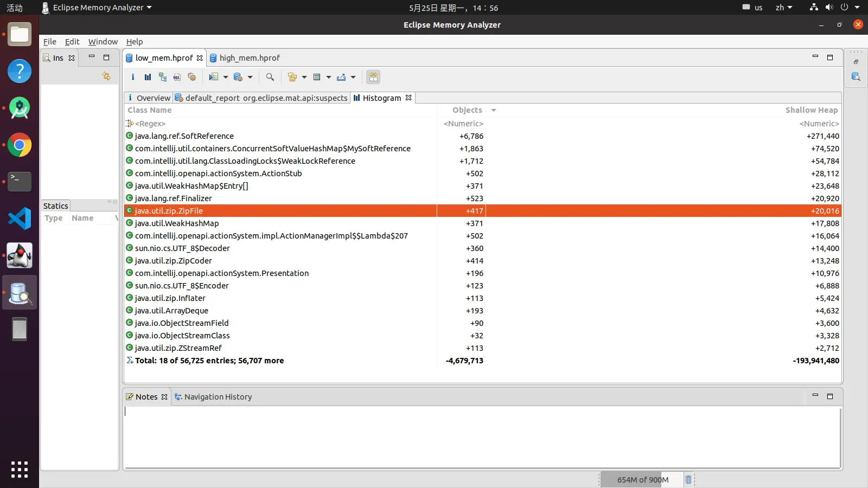Expand the Group result dropdown arrow
The image size is (868, 488).
click(304, 77)
